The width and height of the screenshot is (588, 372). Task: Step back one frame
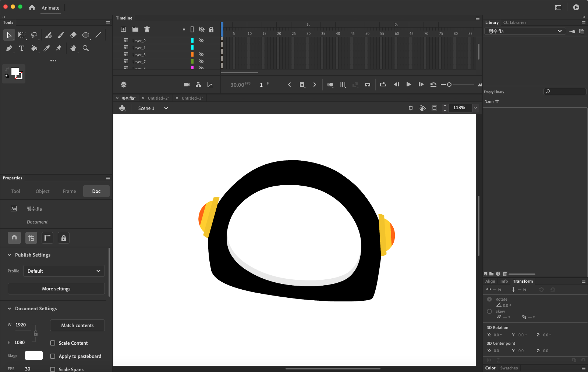[x=396, y=85]
